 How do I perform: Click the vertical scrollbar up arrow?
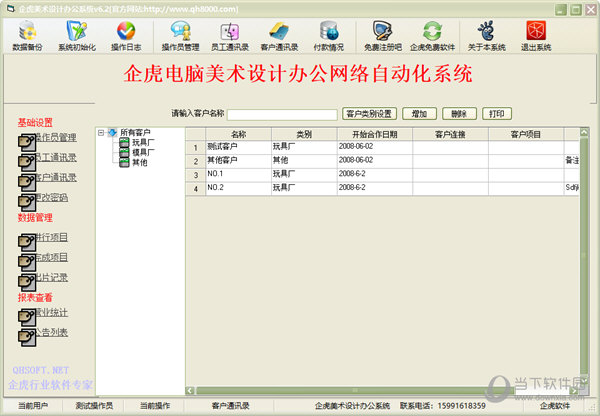[584, 132]
